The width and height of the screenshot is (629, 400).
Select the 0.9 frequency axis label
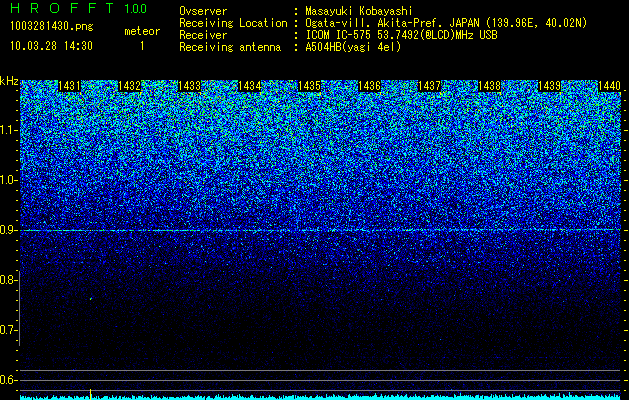8,230
